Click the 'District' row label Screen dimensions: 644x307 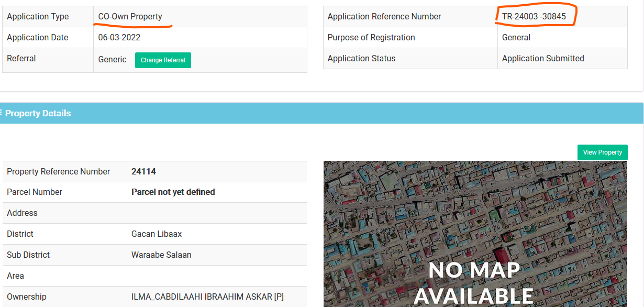pyautogui.click(x=20, y=234)
